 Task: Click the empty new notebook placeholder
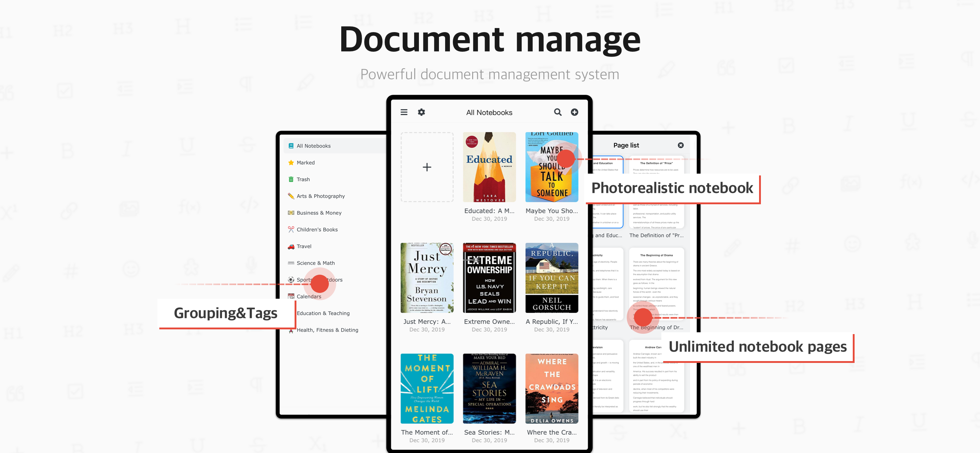click(x=427, y=167)
